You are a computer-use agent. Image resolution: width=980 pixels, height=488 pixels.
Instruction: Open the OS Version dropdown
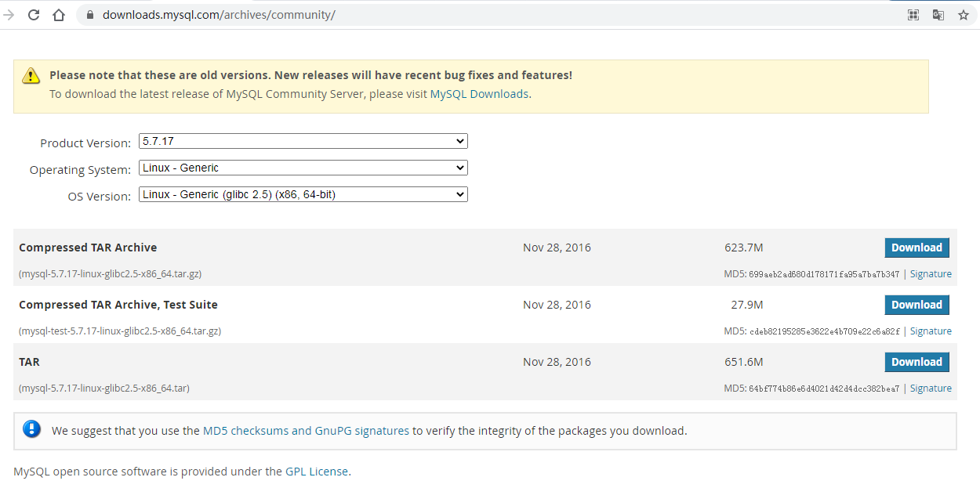(303, 194)
